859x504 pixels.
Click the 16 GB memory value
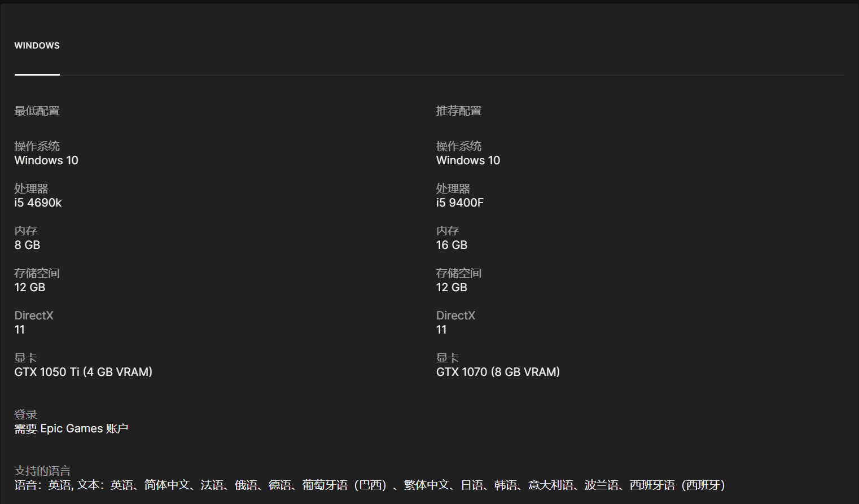coord(452,245)
